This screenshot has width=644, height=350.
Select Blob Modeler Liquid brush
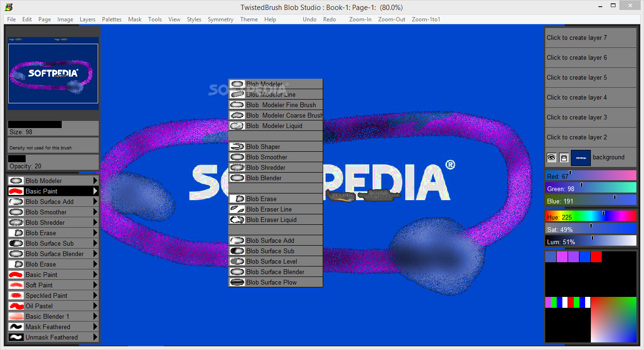point(276,126)
